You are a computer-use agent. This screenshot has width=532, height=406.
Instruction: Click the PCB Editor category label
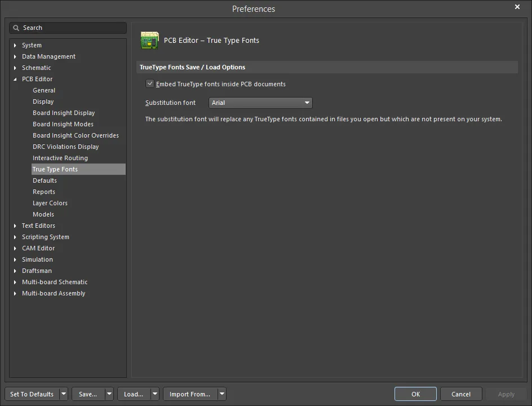click(x=37, y=79)
